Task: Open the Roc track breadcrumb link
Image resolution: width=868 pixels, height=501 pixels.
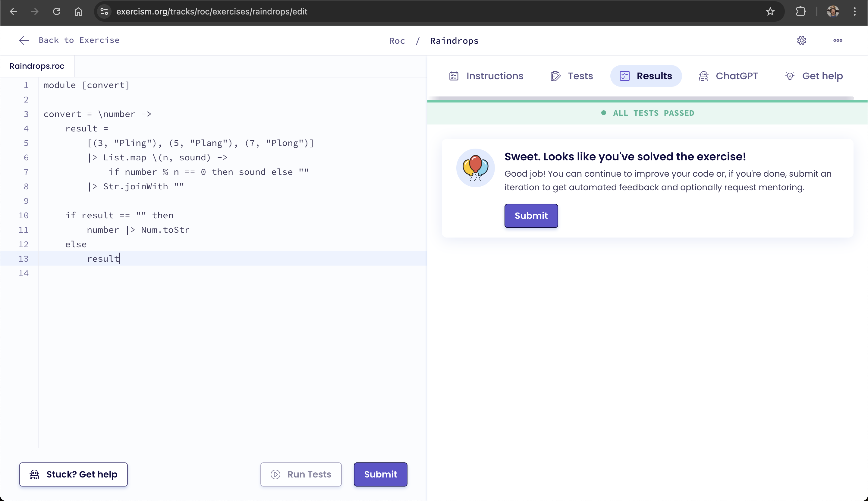Action: (397, 41)
